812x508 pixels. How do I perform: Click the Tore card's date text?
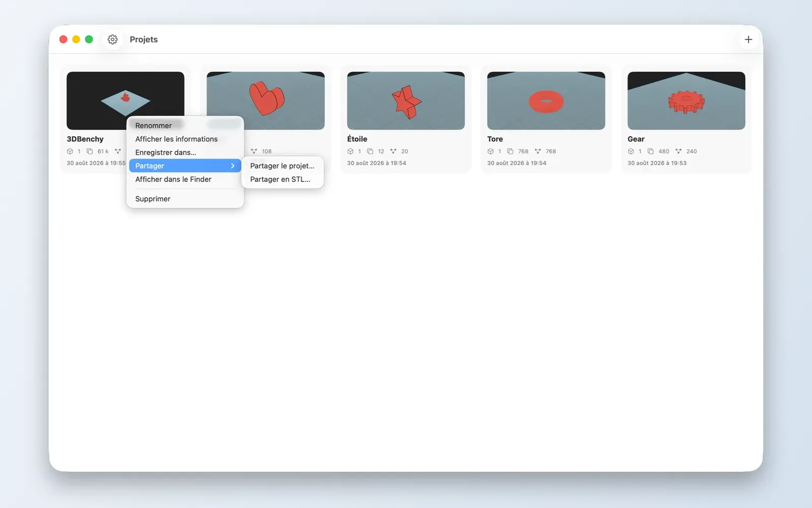[x=517, y=163]
